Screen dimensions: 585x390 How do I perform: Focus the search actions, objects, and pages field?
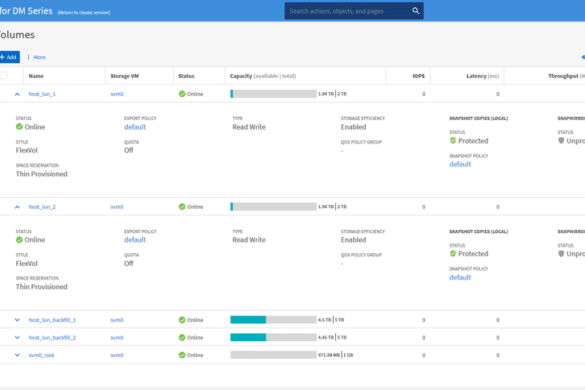pyautogui.click(x=354, y=11)
